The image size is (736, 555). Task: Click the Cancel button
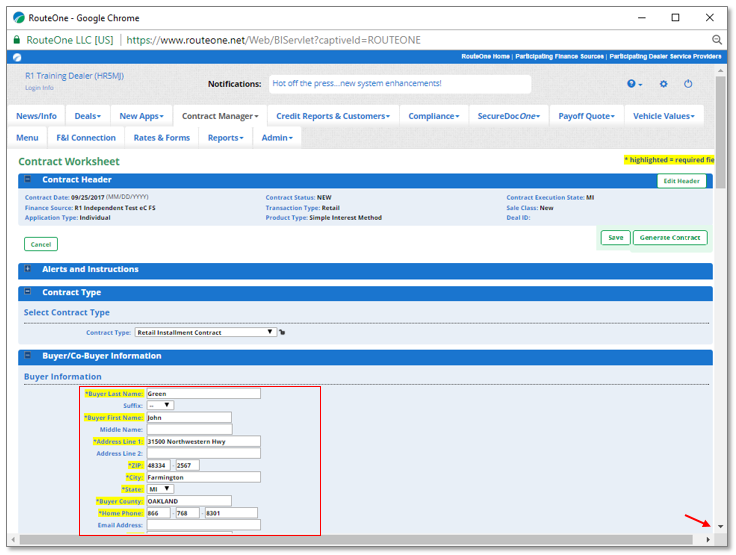tap(41, 244)
